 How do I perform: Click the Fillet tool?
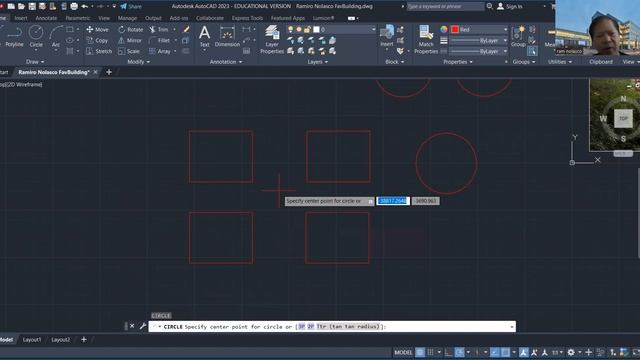[160, 40]
